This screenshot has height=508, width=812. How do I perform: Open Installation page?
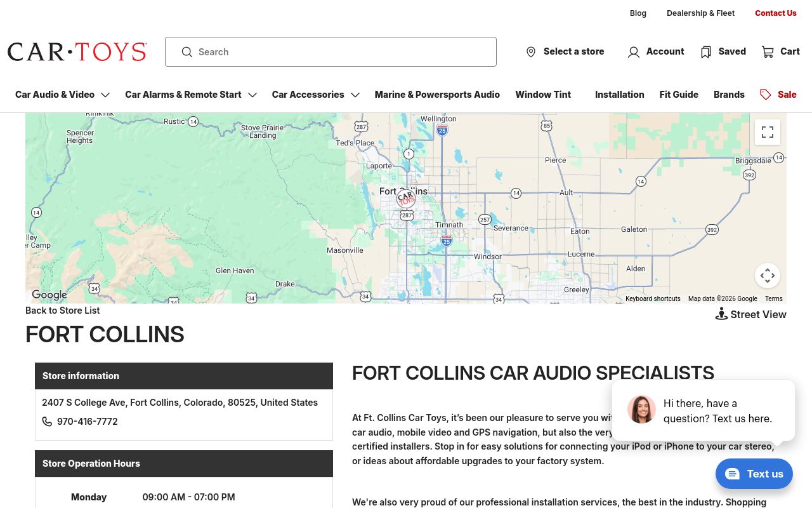coord(619,95)
